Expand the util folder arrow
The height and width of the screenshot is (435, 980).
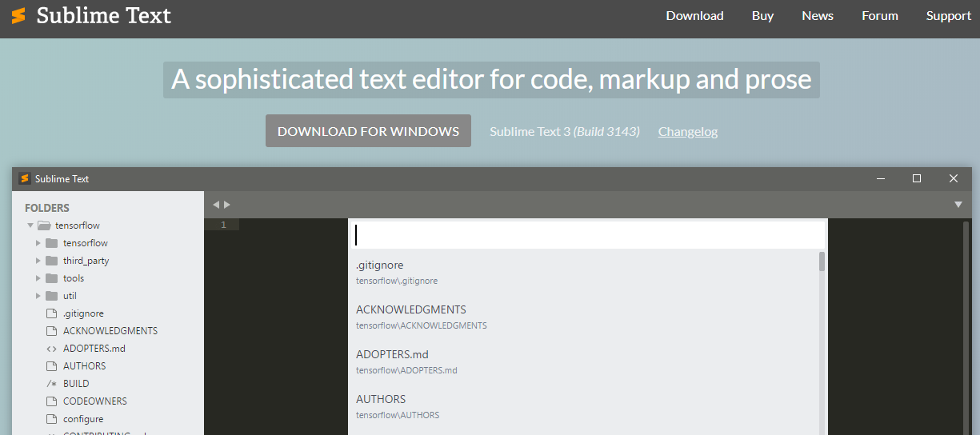38,296
